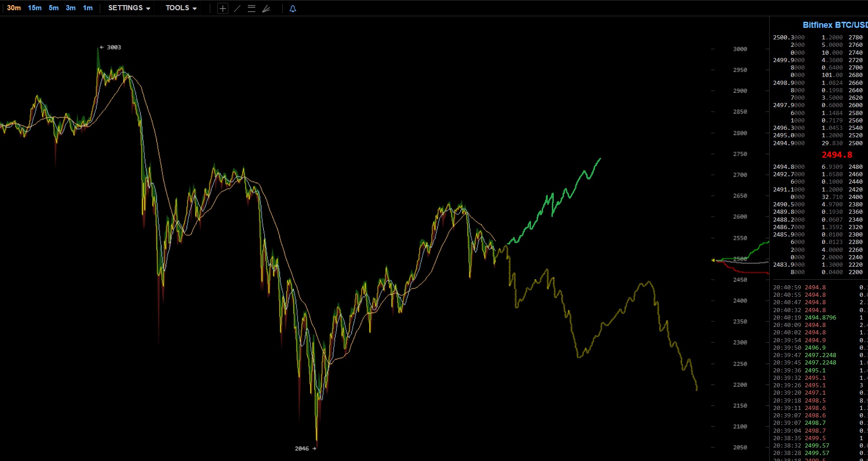Select the fan lines drawing tool
This screenshot has height=461, width=868.
pos(266,8)
